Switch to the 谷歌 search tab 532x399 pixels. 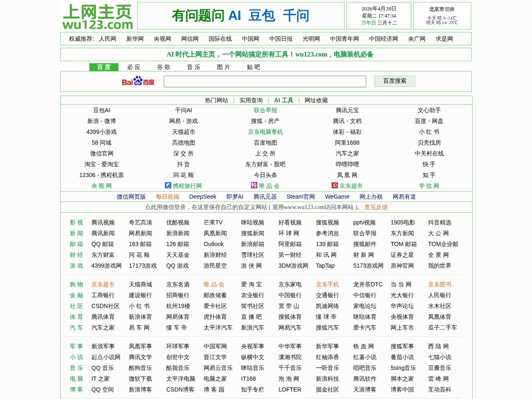point(164,67)
